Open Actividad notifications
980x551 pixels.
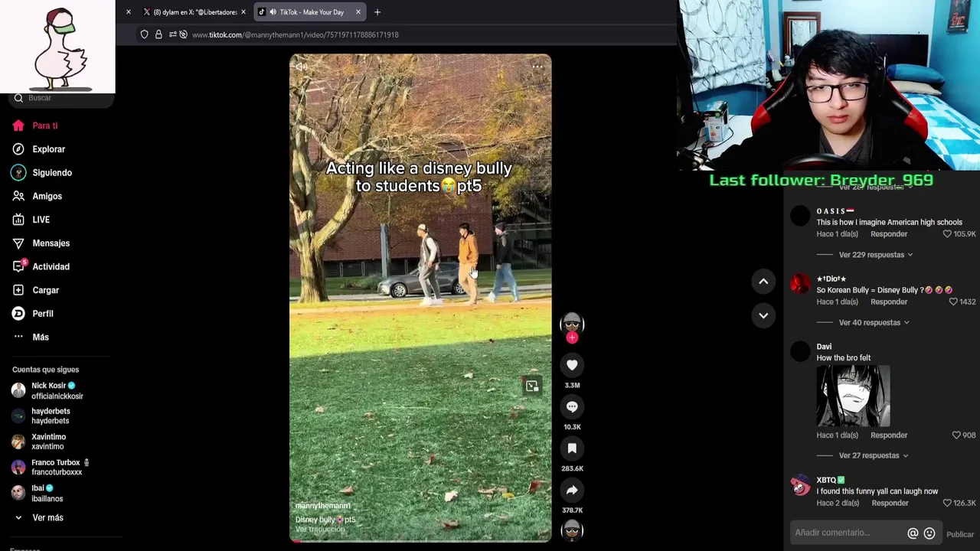(51, 266)
